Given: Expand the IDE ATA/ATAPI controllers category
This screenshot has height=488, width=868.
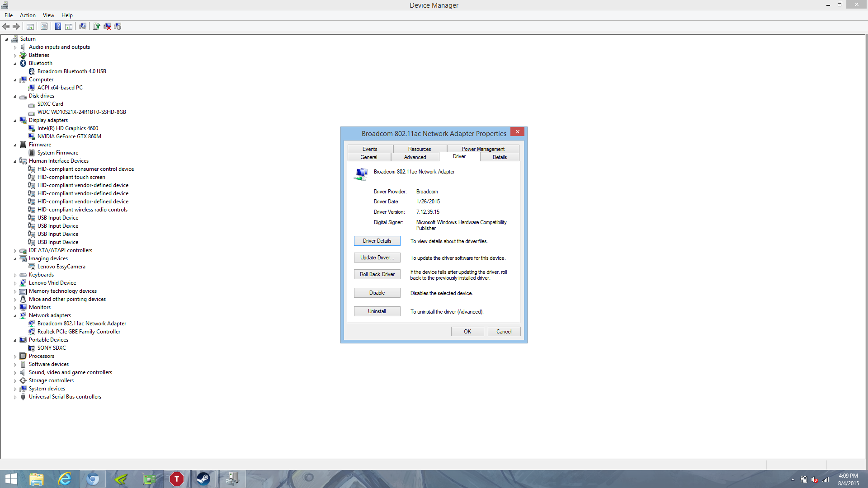Looking at the screenshot, I should coord(15,250).
